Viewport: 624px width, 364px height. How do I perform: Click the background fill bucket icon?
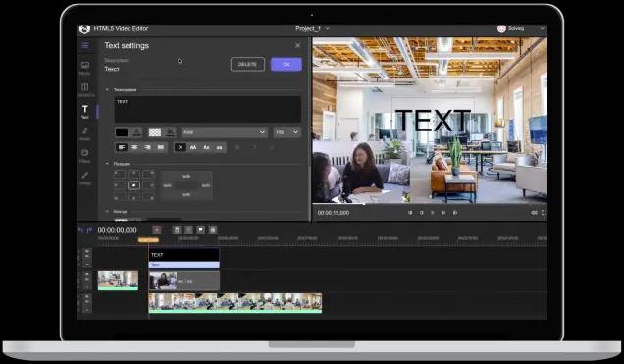[171, 132]
